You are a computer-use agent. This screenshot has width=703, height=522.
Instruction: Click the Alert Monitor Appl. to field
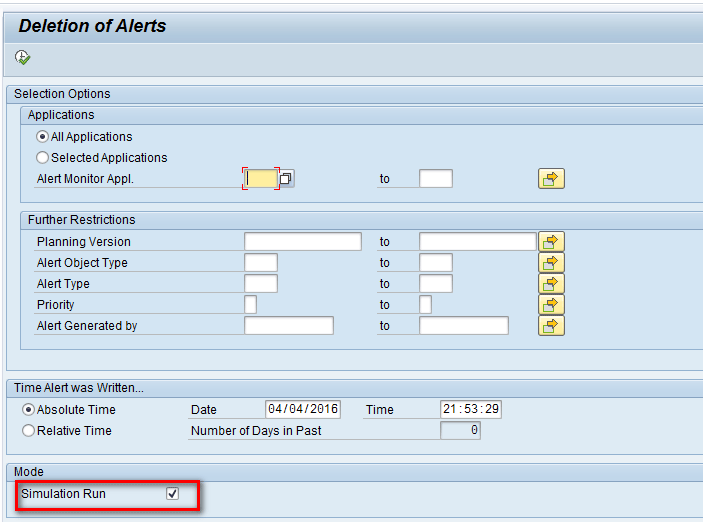pos(436,178)
